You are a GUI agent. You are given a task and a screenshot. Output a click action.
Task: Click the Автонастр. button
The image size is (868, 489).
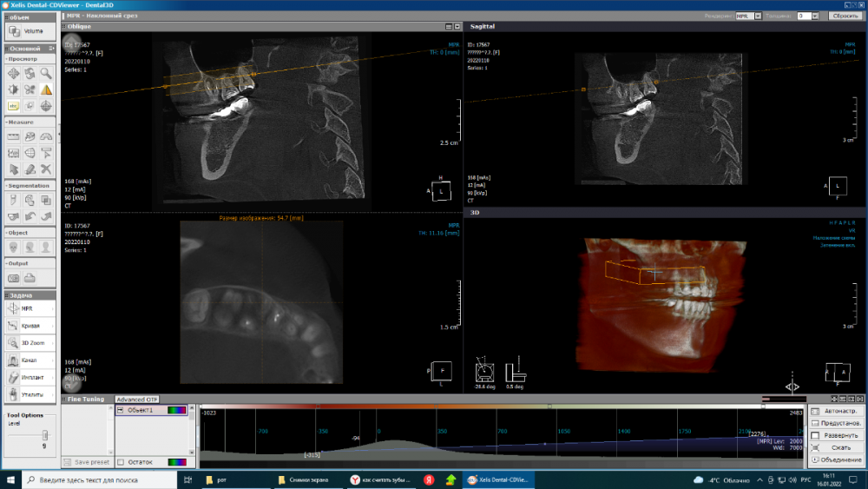click(x=836, y=411)
